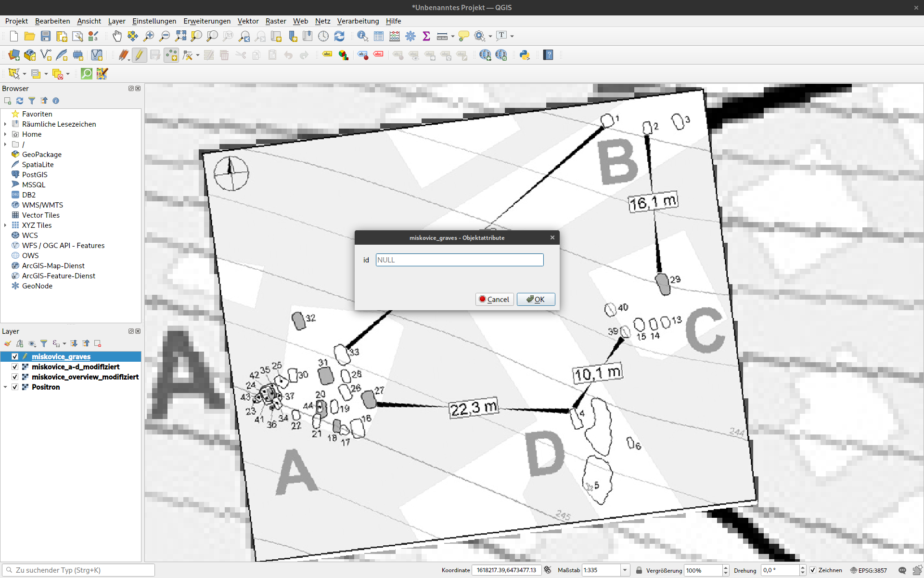Open the Python console
924x578 pixels.
pos(525,55)
